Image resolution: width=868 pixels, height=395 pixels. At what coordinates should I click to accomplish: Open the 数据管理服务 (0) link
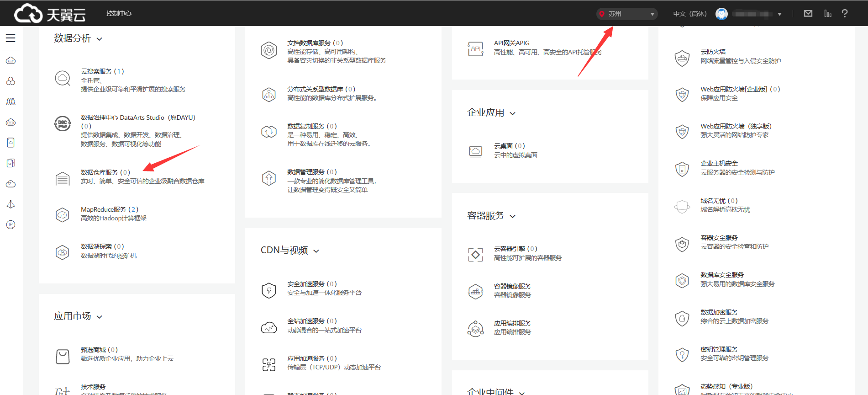coord(312,172)
